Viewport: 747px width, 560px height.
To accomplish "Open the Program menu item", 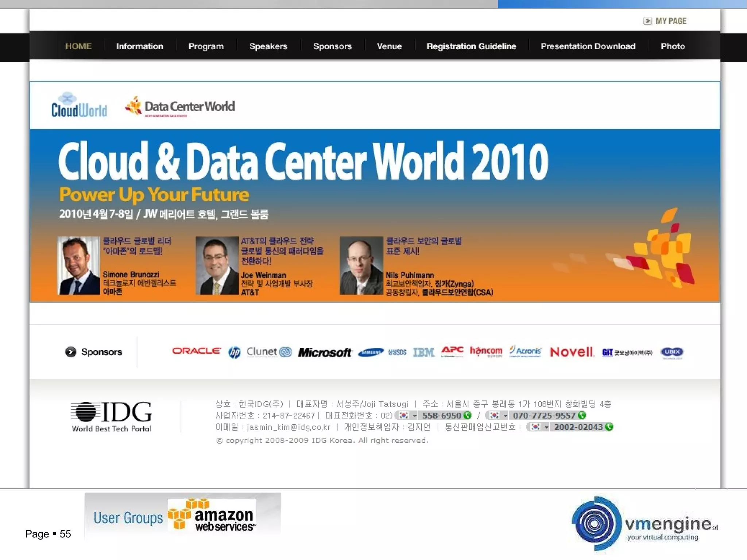I will (x=206, y=46).
